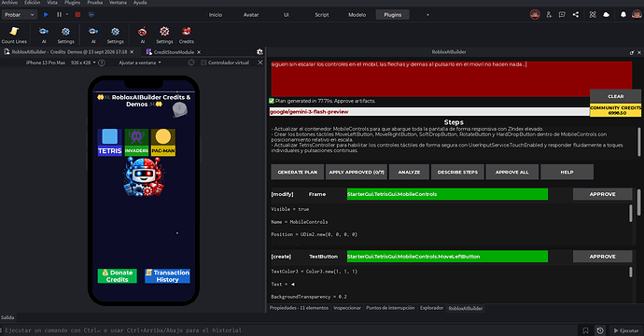Viewport: 644px width, 336px height.
Task: Open the Propiedades panel tab
Action: click(299, 308)
